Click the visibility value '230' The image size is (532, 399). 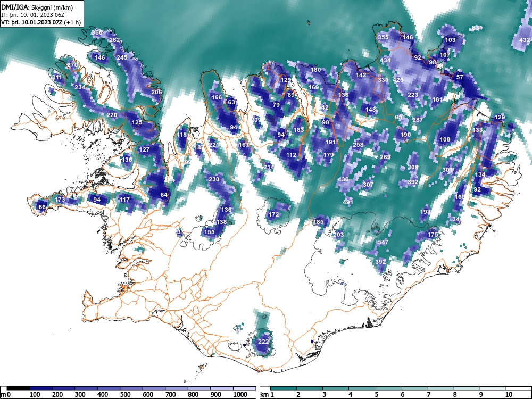(x=214, y=179)
